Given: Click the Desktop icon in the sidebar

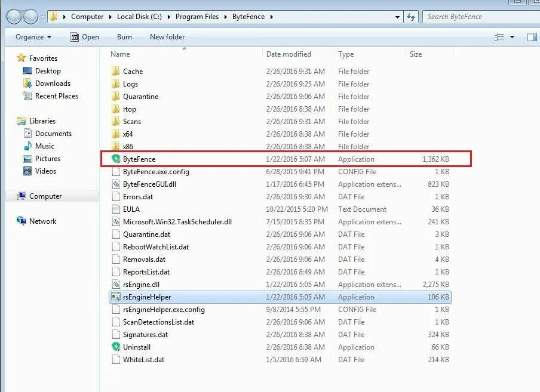Looking at the screenshot, I should point(27,71).
